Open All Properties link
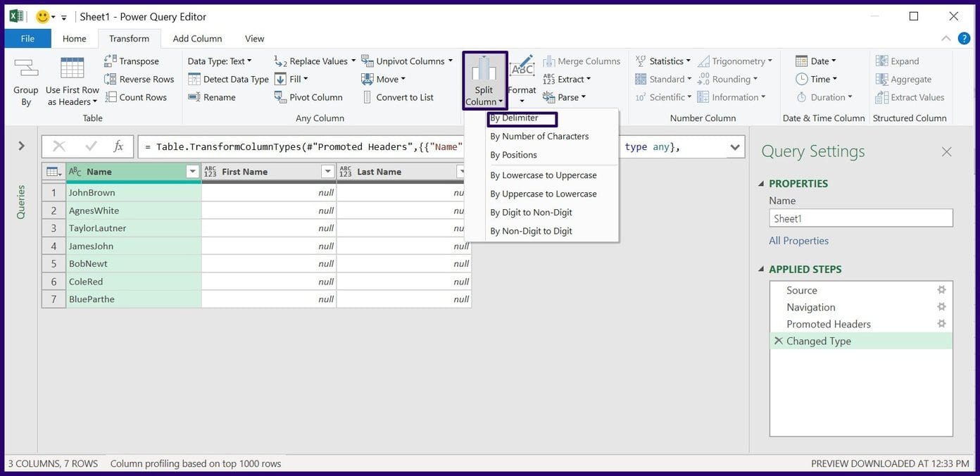The image size is (980, 476). [x=798, y=241]
